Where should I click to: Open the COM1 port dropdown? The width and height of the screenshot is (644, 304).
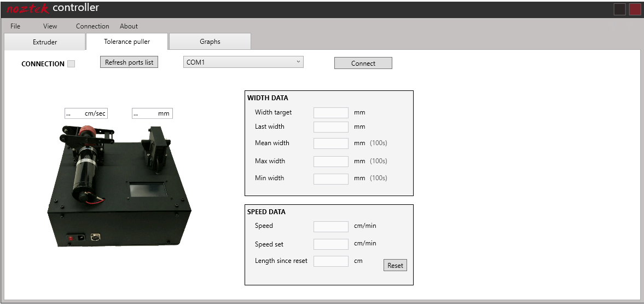[243, 62]
